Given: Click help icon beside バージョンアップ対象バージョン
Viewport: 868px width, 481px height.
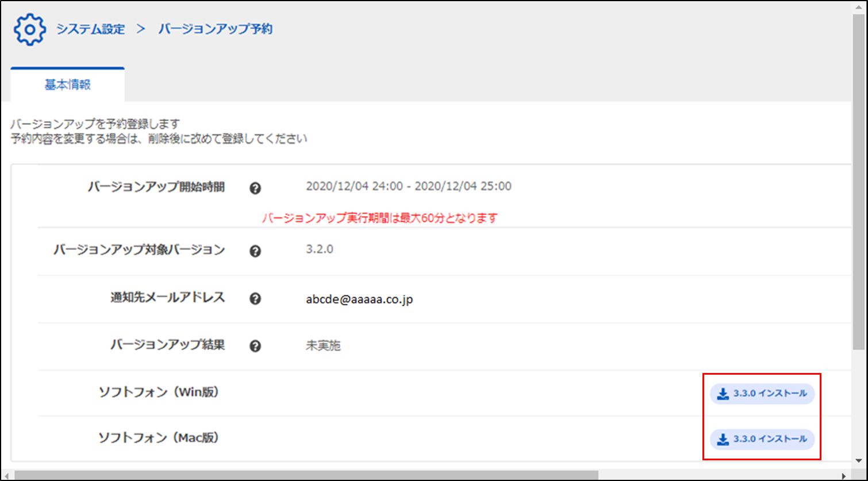Looking at the screenshot, I should point(256,251).
